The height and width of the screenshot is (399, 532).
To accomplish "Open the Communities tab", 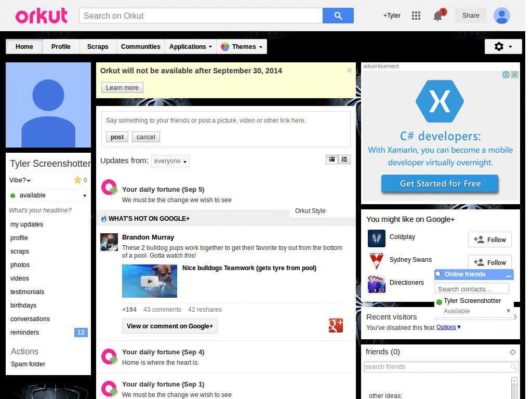I will (140, 46).
